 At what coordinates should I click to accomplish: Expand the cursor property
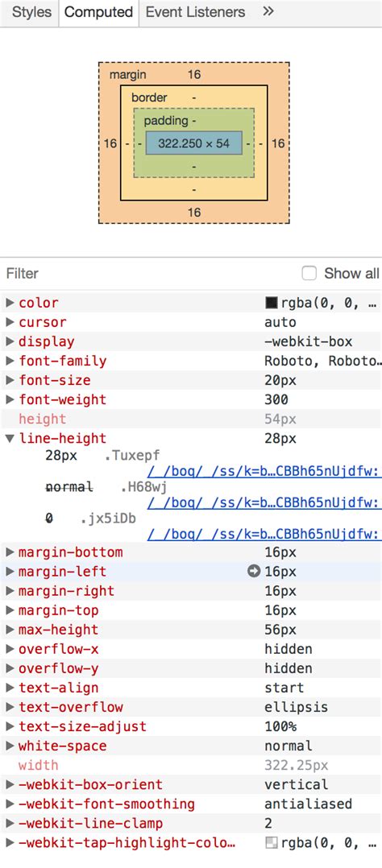pyautogui.click(x=10, y=322)
